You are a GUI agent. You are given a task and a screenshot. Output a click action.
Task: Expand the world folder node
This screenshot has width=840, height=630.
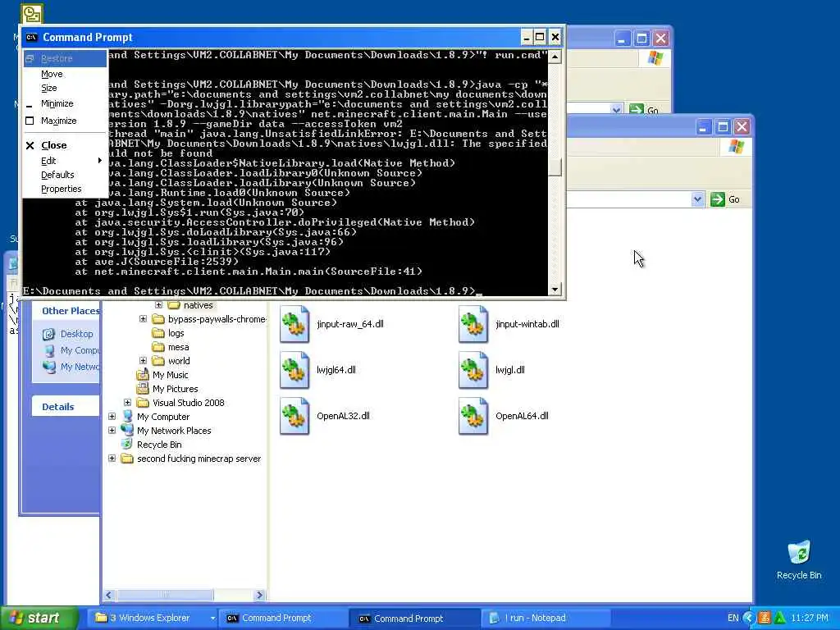point(143,361)
